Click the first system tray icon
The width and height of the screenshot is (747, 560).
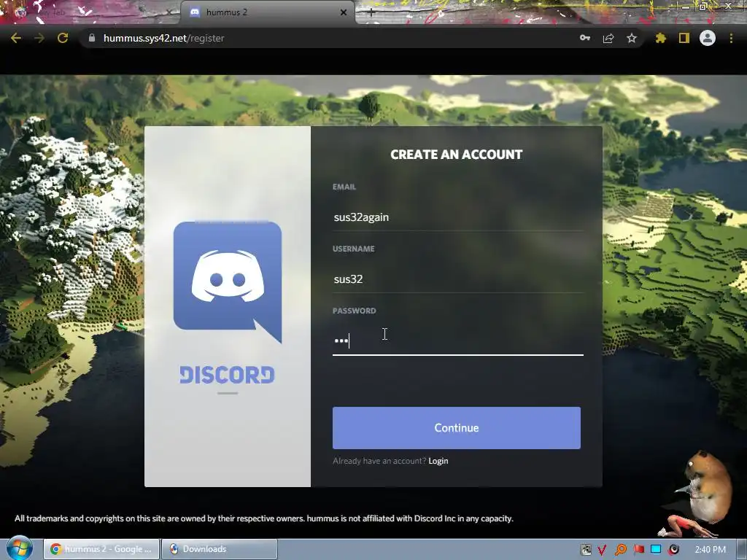(586, 550)
